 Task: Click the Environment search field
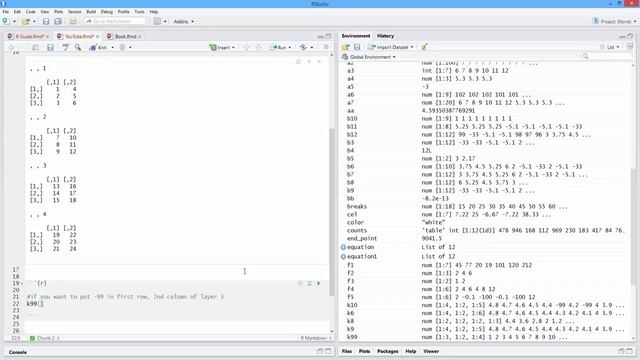click(606, 56)
